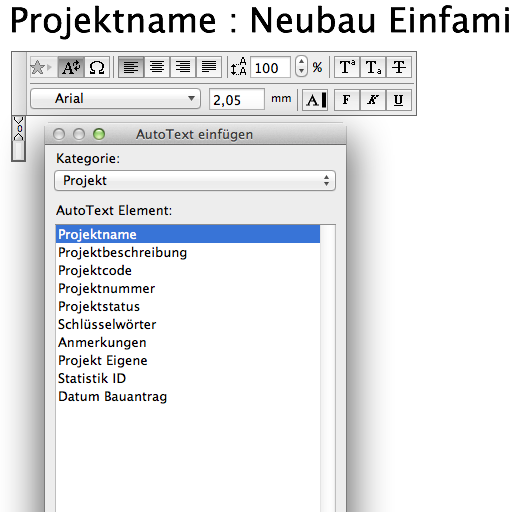Click the line spacing icon
This screenshot has width=512, height=512.
[x=239, y=67]
